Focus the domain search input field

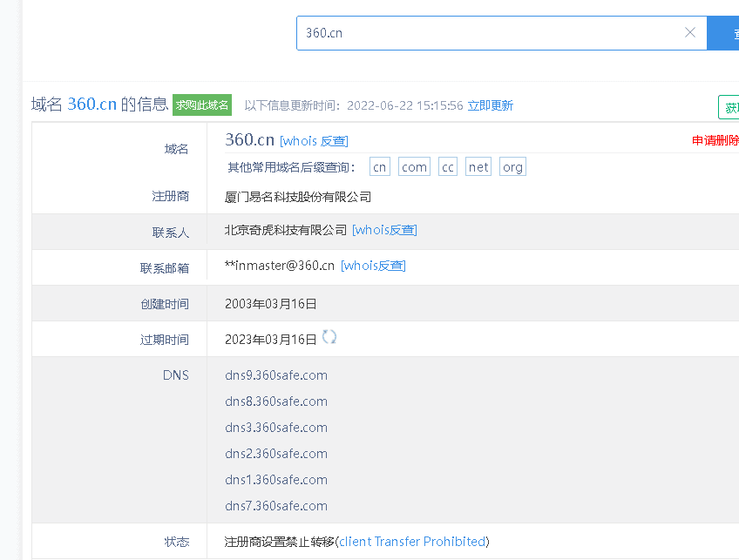click(501, 33)
